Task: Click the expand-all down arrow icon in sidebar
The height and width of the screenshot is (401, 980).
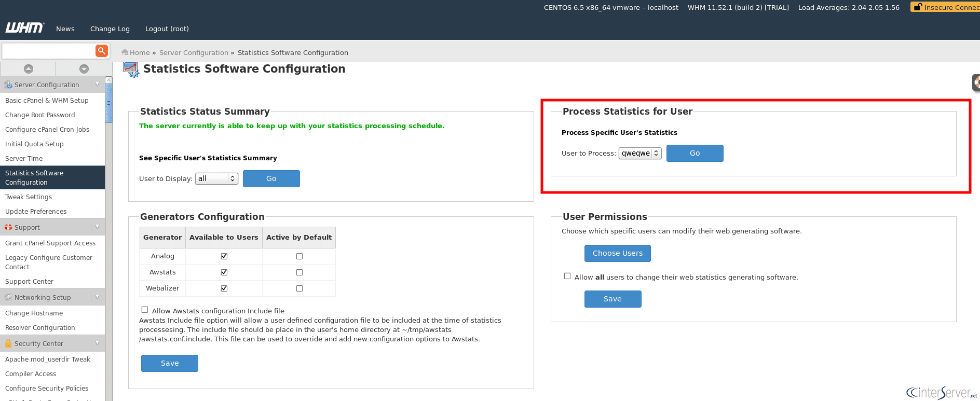Action: click(x=84, y=69)
